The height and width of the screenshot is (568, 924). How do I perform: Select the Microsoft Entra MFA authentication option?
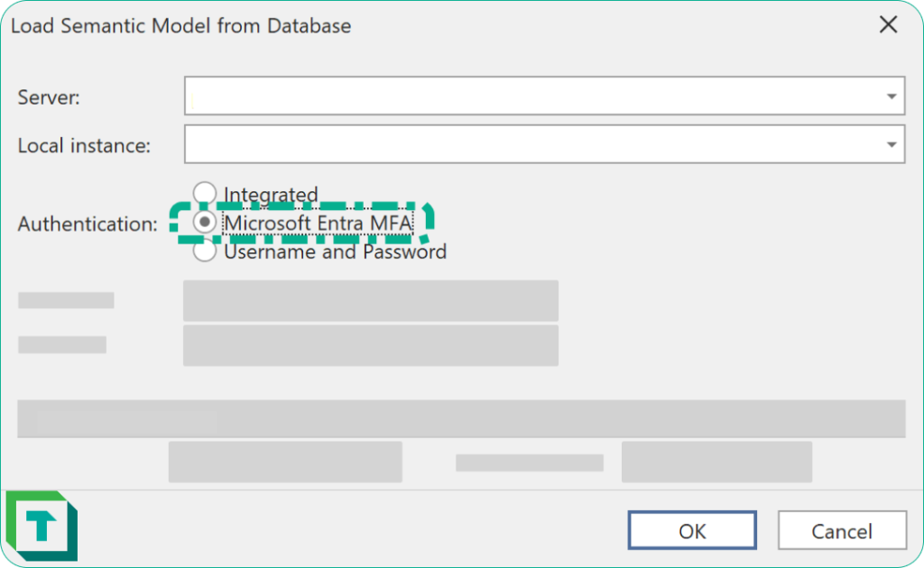click(x=205, y=223)
